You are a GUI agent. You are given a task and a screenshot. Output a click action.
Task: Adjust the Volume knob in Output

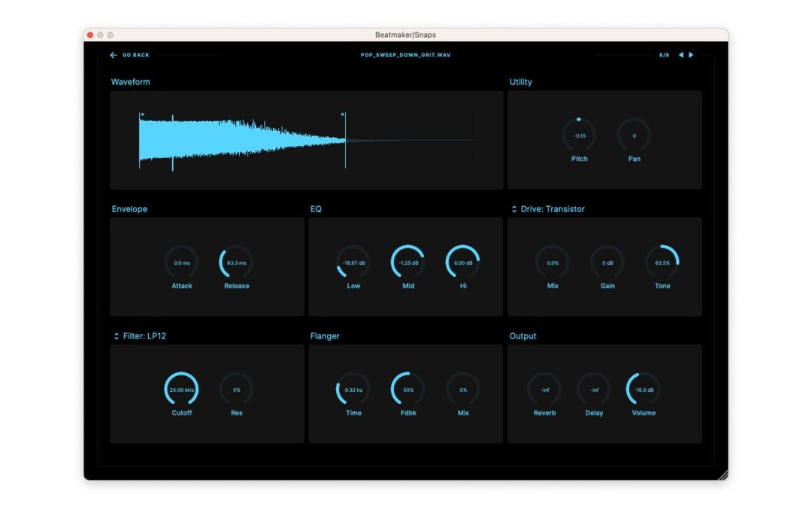pyautogui.click(x=643, y=391)
